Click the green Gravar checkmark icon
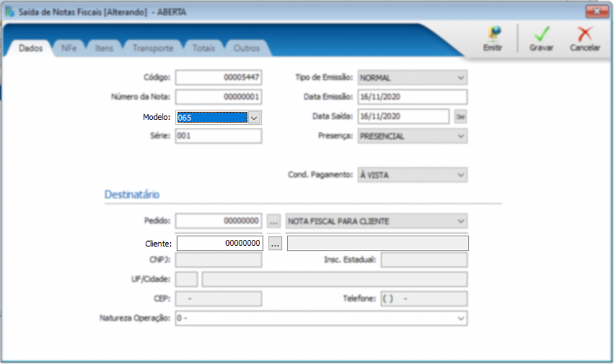 [541, 35]
